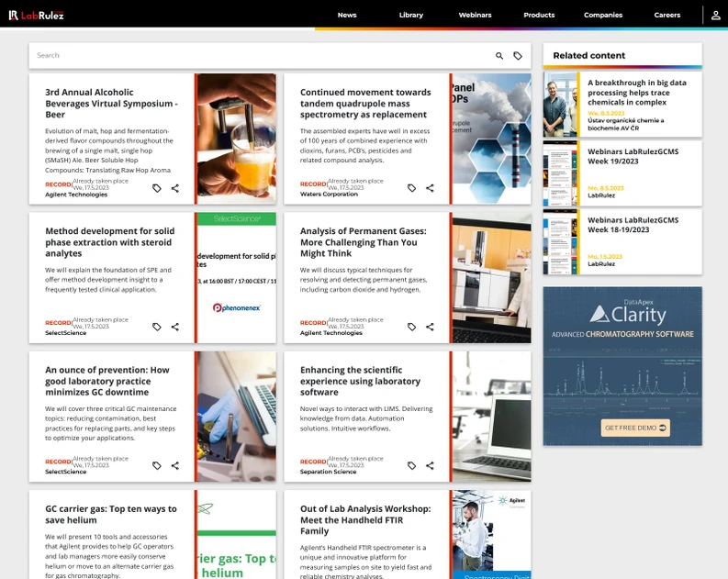The width and height of the screenshot is (728, 579).
Task: Tag the GC downtime prevention card
Action: point(157,465)
